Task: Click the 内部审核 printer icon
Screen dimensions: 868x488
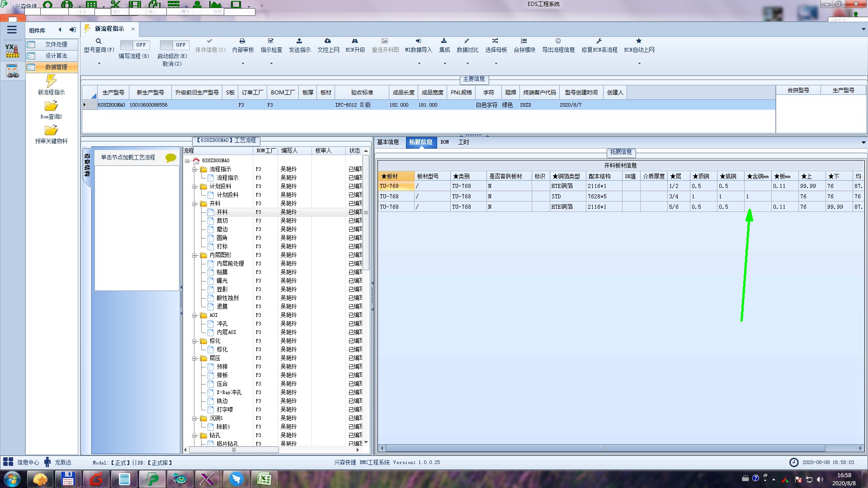Action: point(242,41)
